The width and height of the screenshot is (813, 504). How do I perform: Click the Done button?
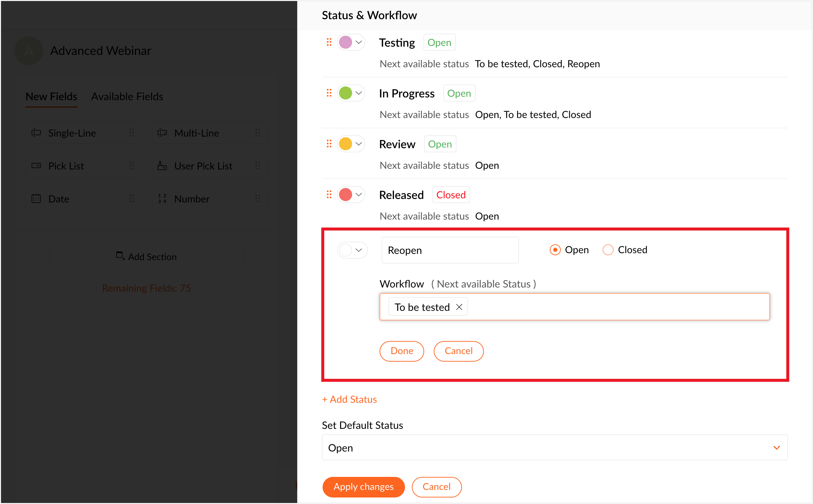(402, 351)
